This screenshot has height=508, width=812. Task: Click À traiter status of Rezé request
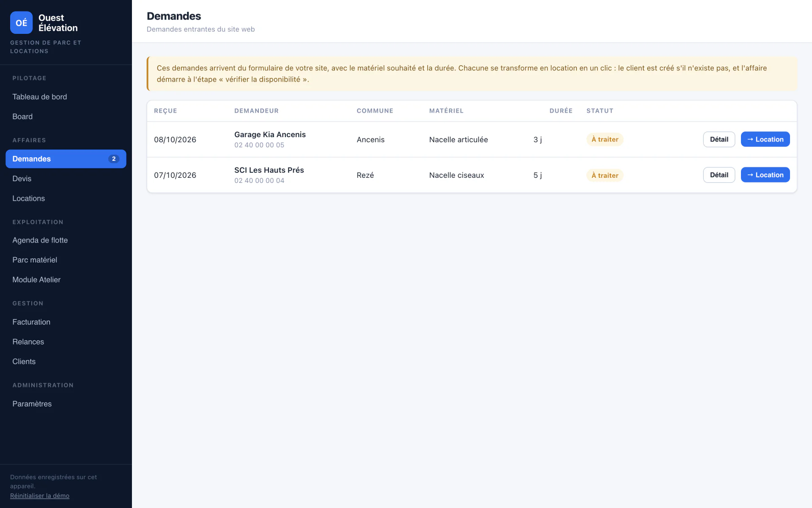click(605, 175)
